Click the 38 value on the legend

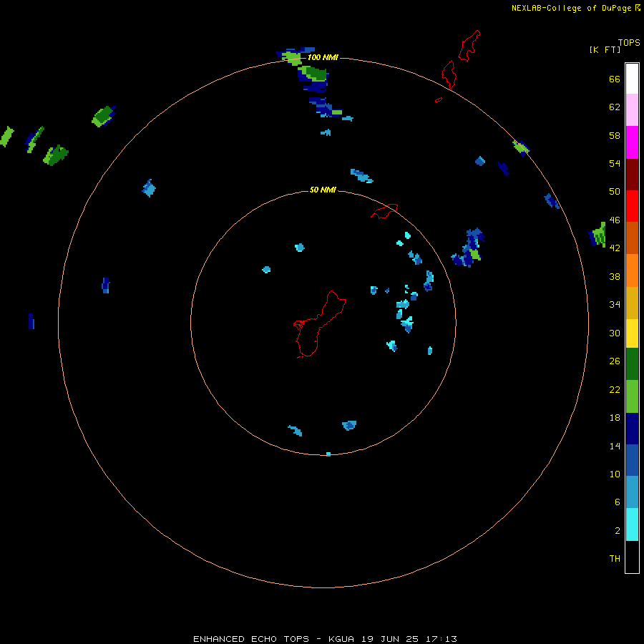coord(615,276)
